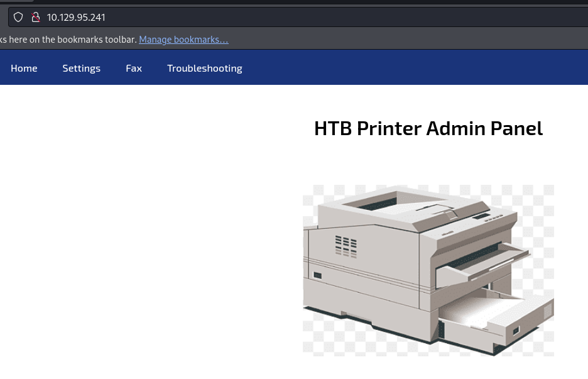Click the Troubleshooting text link
The height and width of the screenshot is (379, 588).
coord(204,68)
